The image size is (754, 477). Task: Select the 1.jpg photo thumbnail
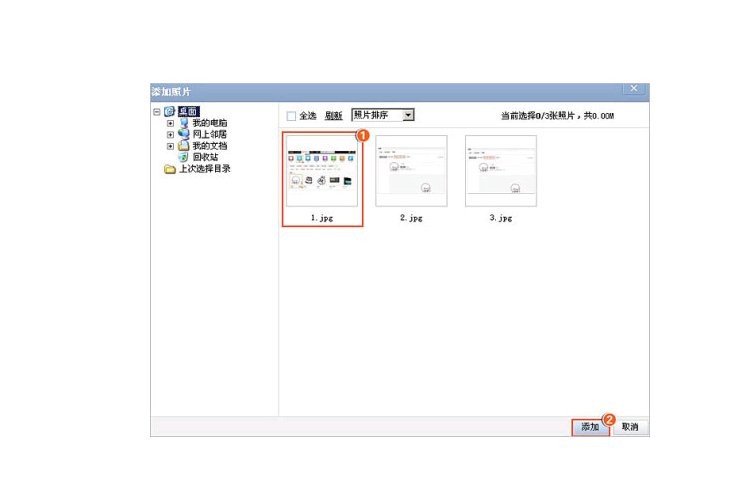[322, 171]
